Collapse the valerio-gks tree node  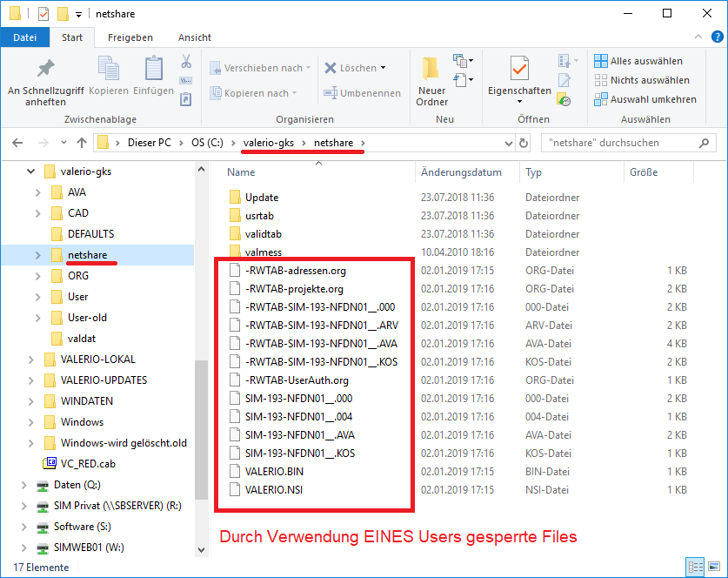30,171
